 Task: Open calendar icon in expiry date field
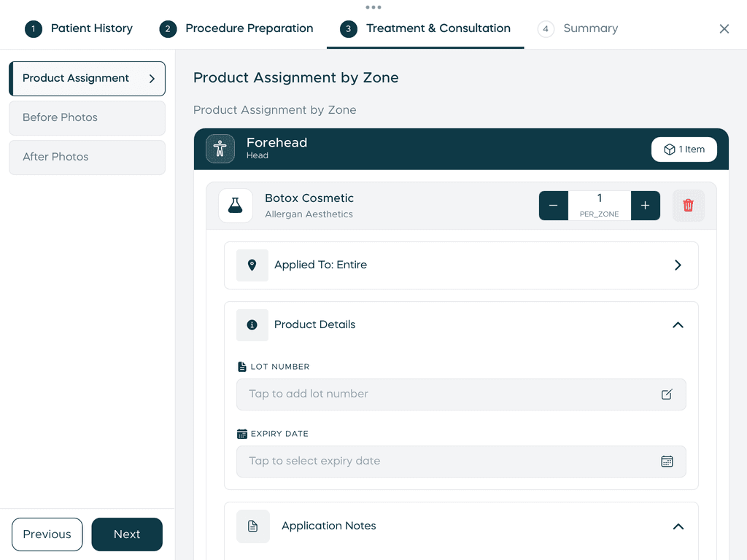667,462
